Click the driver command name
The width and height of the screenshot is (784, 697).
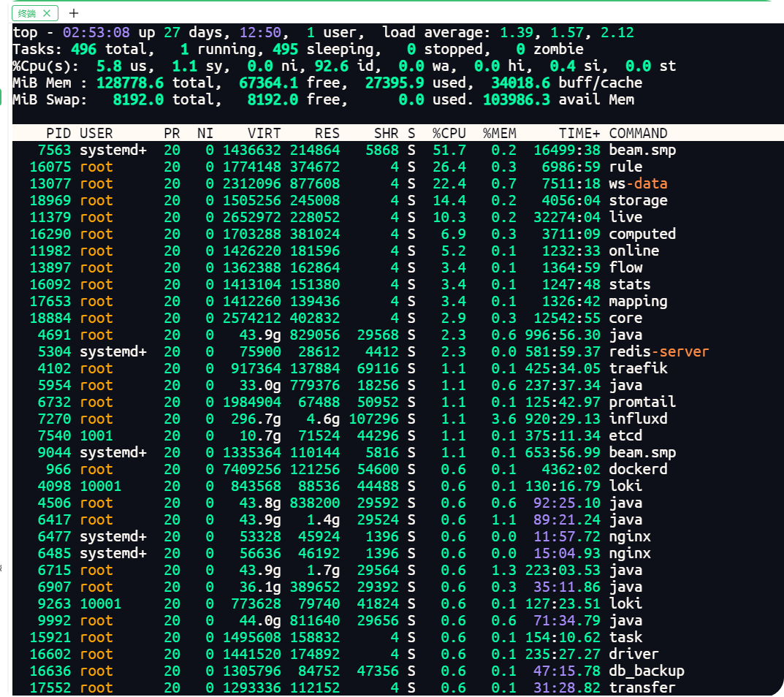tap(634, 654)
